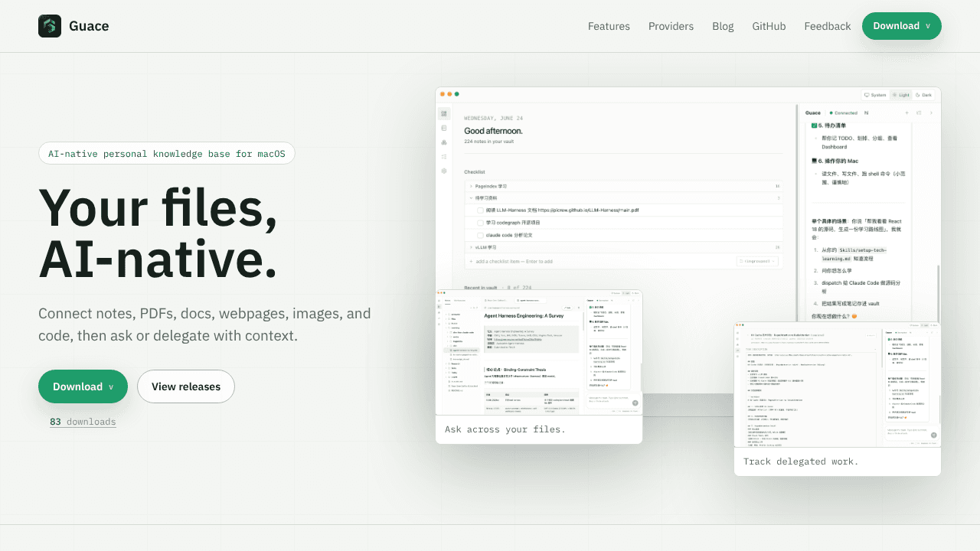
Task: Select the graph clusters icon in app sidebar
Action: pyautogui.click(x=444, y=142)
